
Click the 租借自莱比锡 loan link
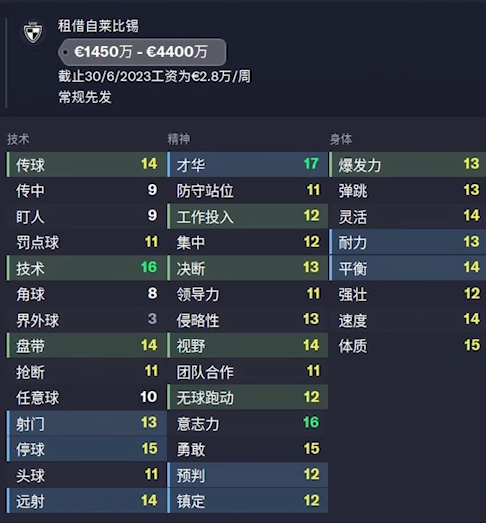98,26
